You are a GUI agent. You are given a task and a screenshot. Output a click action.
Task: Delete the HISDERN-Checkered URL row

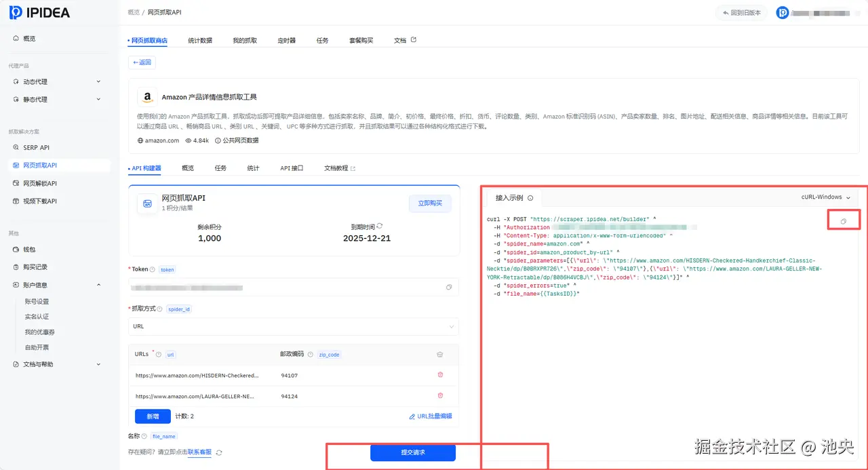[x=440, y=374]
